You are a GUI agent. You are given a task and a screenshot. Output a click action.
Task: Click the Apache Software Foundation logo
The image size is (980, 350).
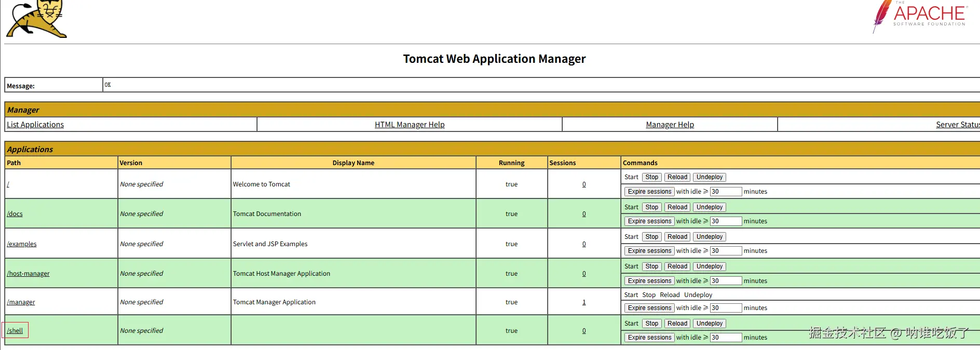(x=919, y=16)
